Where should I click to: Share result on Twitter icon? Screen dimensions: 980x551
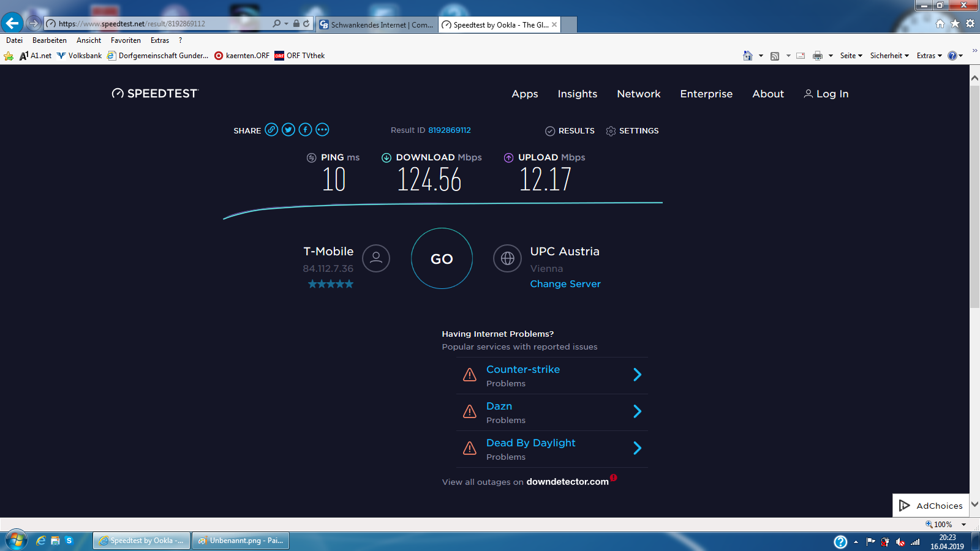click(288, 130)
